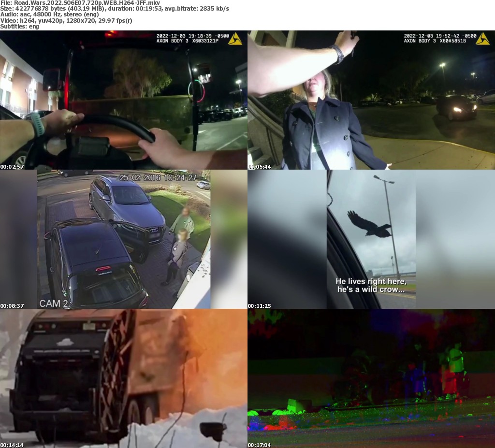This screenshot has height=448, width=495.
Task: Open the woman in navy coat thumbnail
Action: click(x=371, y=100)
